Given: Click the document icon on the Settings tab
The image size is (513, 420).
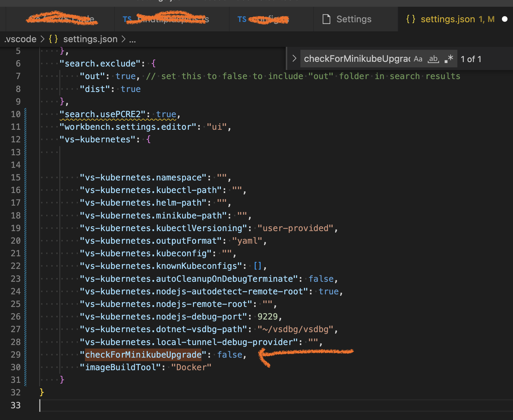Looking at the screenshot, I should tap(326, 19).
